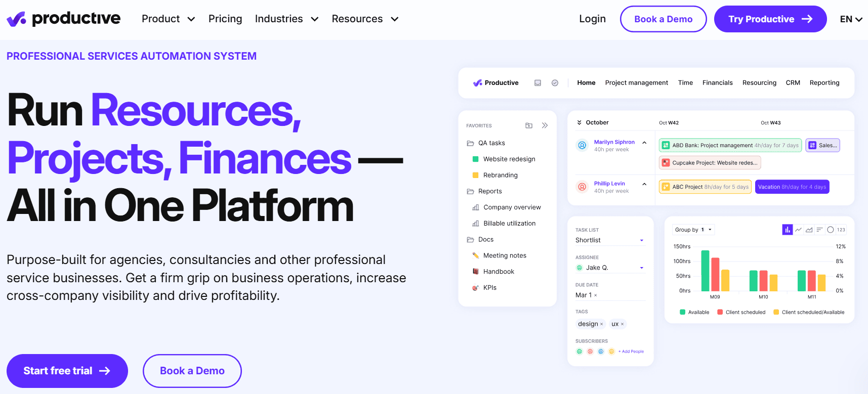Click the QA tasks folder icon
Viewport: 868px width, 394px height.
pos(470,143)
